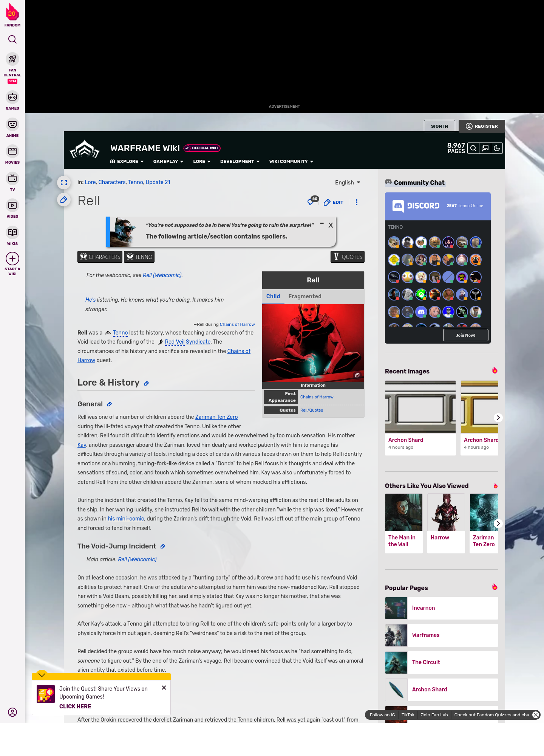Select the Child infobox tab
544x756 pixels.
(273, 297)
